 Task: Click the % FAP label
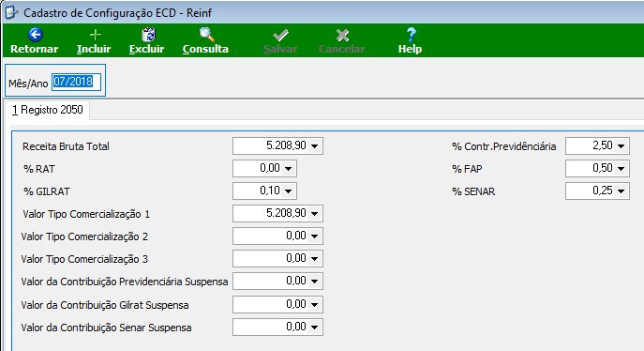coord(467,169)
